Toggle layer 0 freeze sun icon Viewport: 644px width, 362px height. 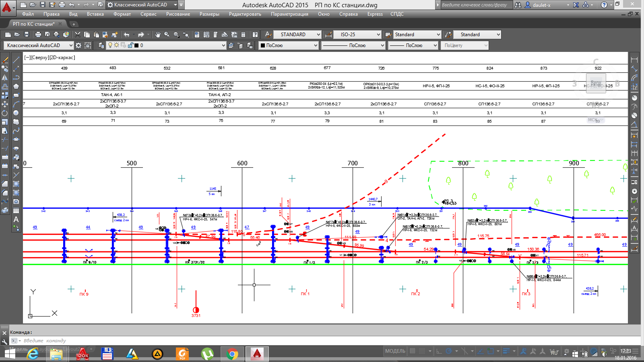click(117, 45)
